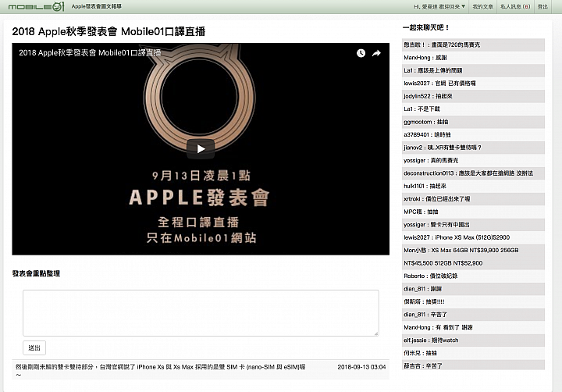
Task: Click the timestamp 2018-09-13 03:04
Action: 361,367
